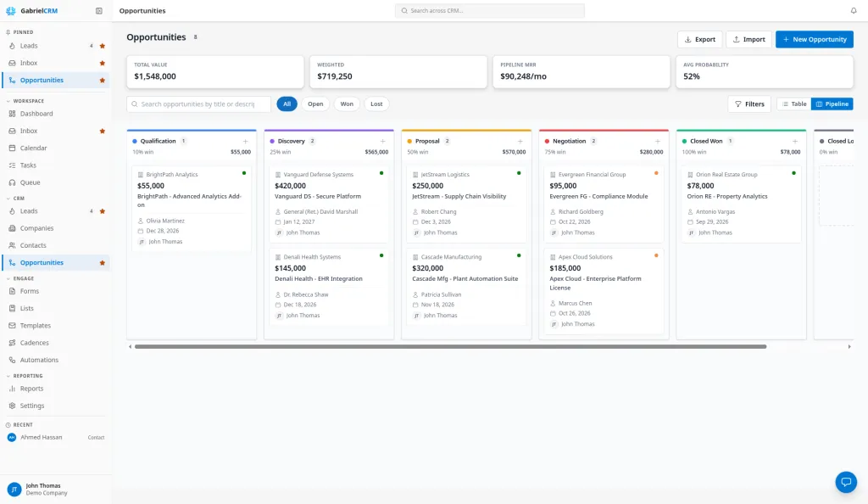Viewport: 868px width, 504px height.
Task: Open the notifications bell
Action: point(853,10)
